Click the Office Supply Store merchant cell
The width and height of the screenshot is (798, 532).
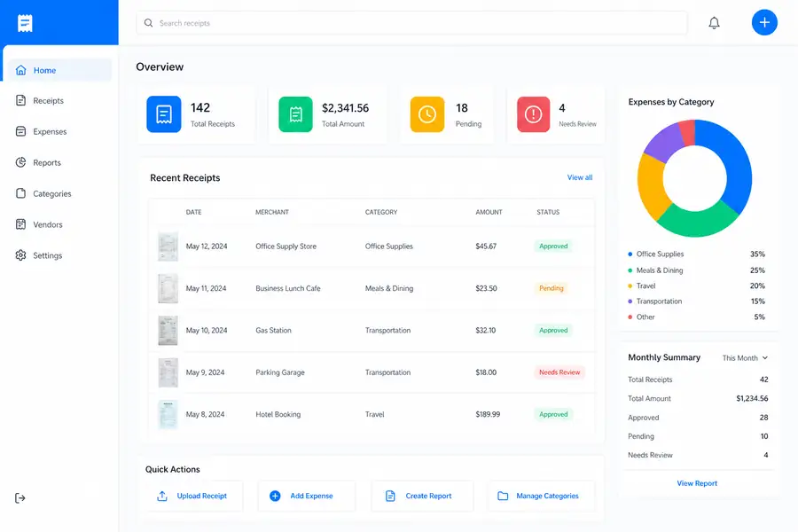(x=286, y=246)
